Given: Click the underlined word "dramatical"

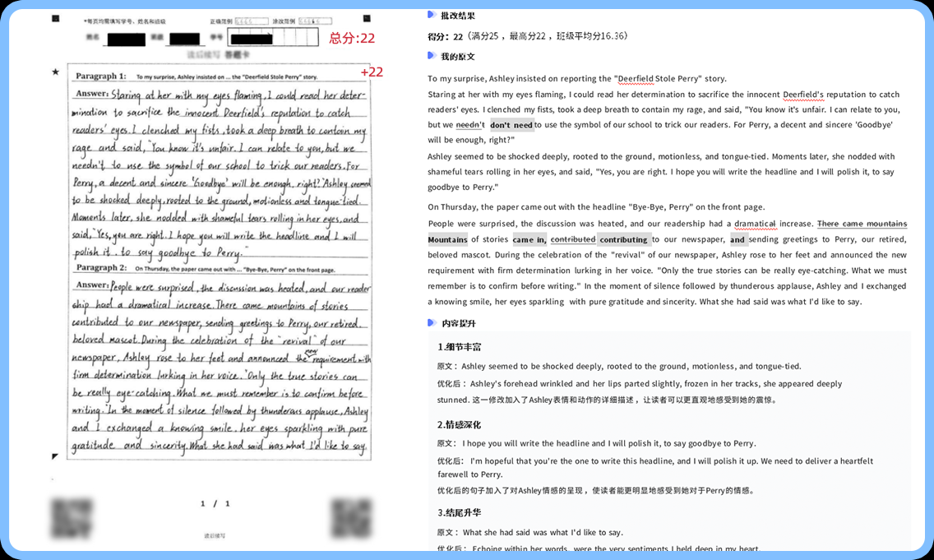Looking at the screenshot, I should tap(755, 224).
